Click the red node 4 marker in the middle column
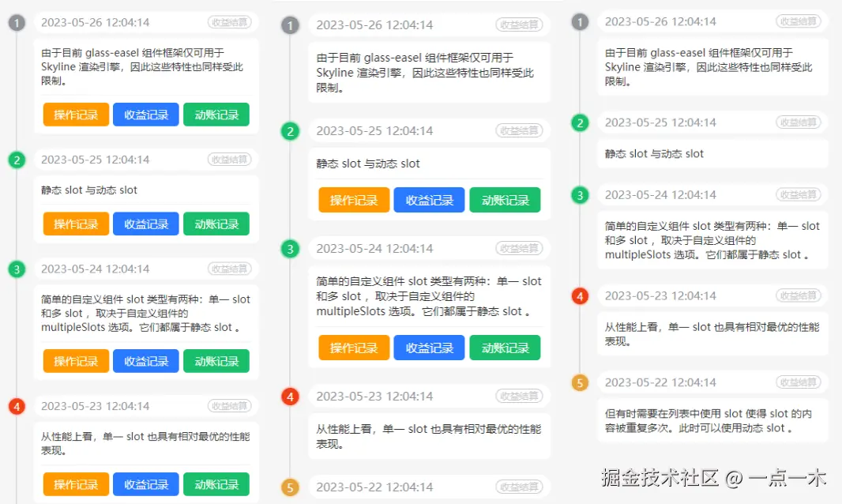 (291, 396)
